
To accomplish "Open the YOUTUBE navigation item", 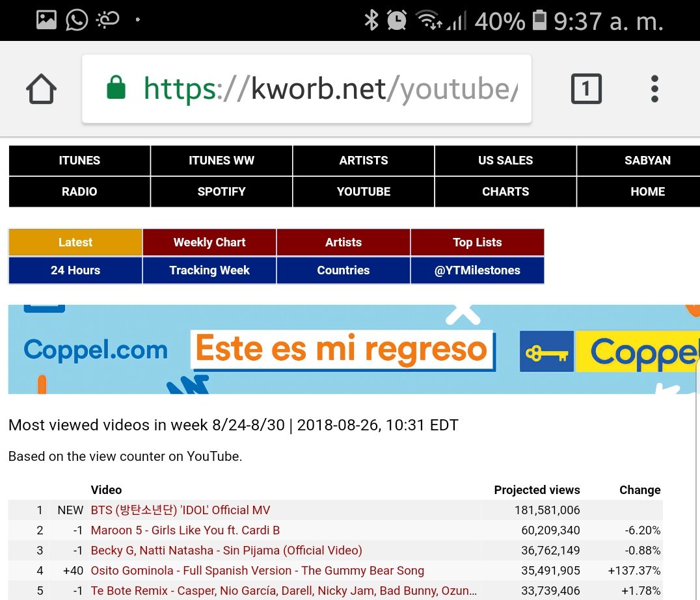I will (x=364, y=191).
